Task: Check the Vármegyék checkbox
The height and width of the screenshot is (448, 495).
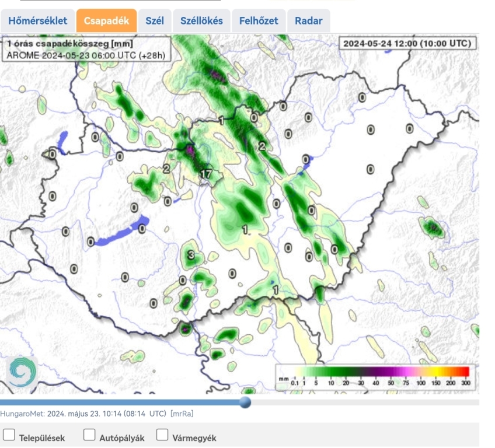Action: (x=162, y=435)
